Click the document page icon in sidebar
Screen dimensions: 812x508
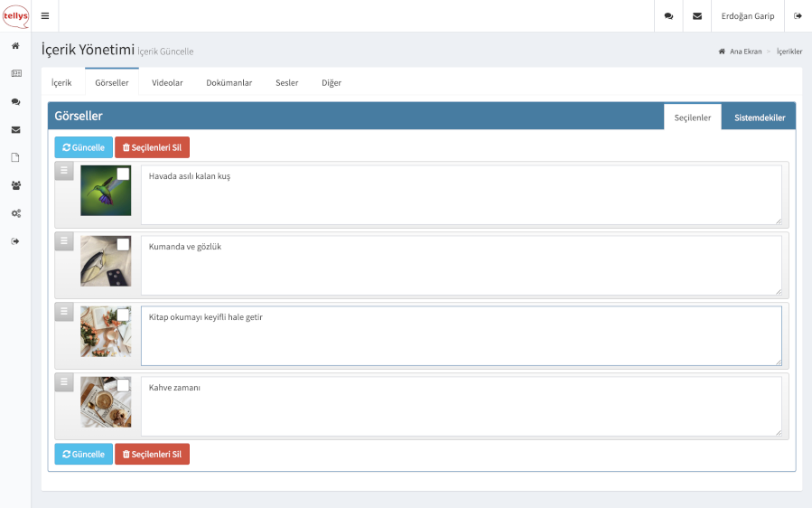(x=15, y=157)
